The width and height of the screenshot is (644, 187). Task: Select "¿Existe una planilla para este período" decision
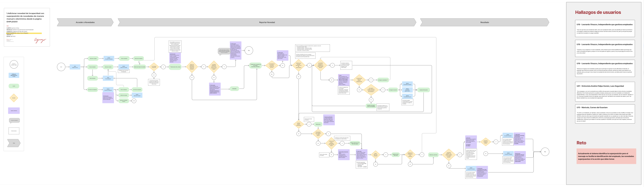click(x=192, y=67)
